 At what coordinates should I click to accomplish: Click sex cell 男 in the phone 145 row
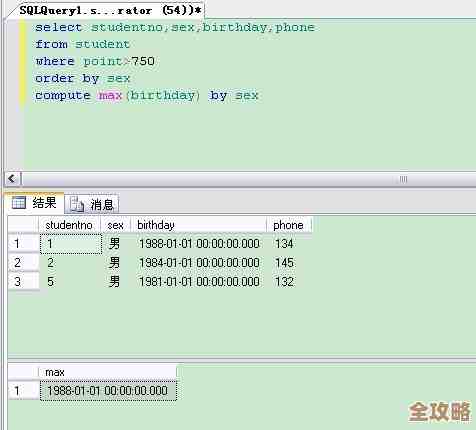(114, 263)
